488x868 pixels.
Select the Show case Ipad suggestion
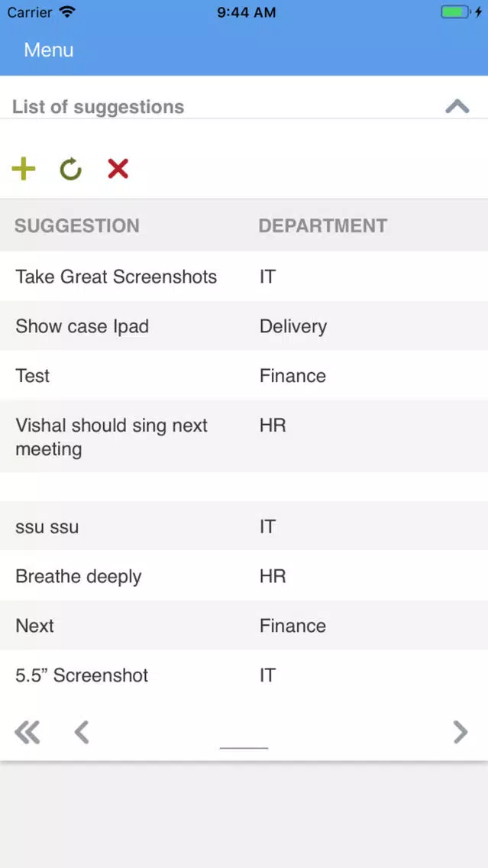click(244, 326)
